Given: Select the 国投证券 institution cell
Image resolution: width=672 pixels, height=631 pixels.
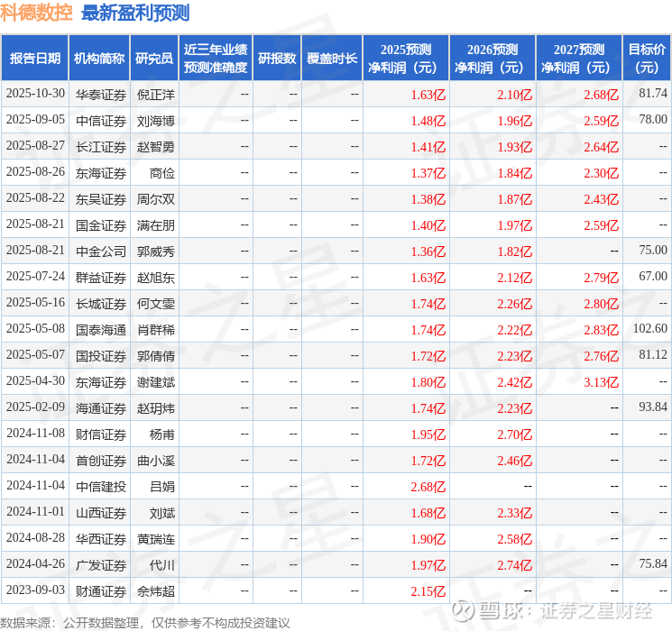Looking at the screenshot, I should pos(101,355).
